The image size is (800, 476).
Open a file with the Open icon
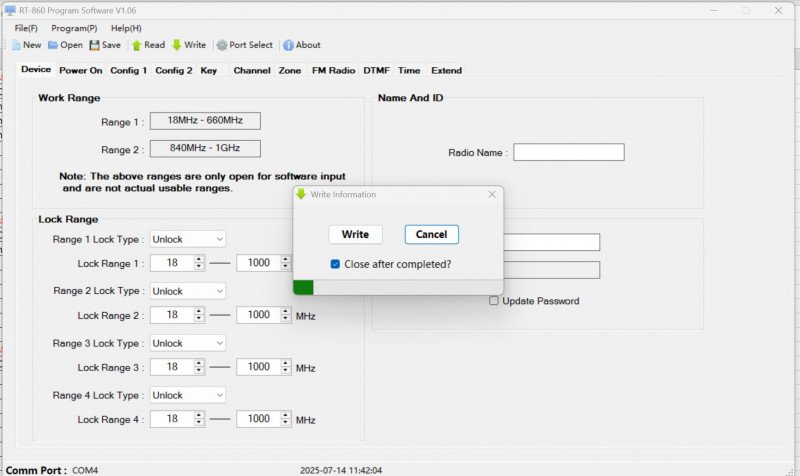[x=53, y=45]
